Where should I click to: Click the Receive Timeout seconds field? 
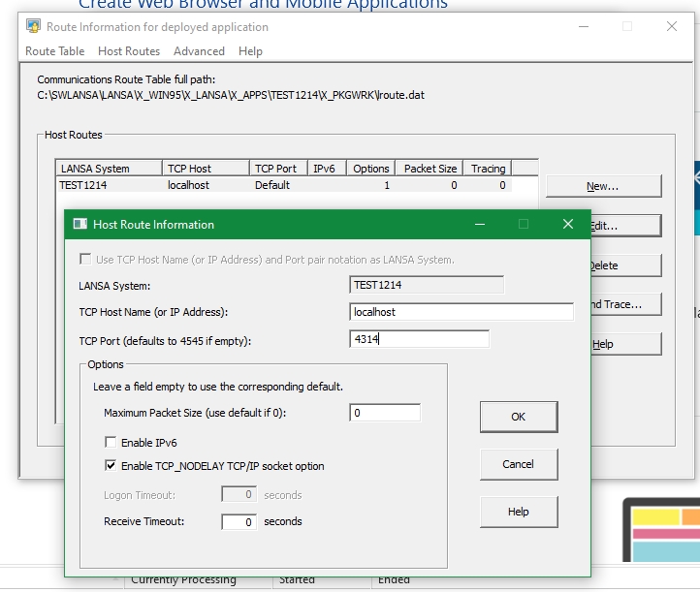click(239, 522)
